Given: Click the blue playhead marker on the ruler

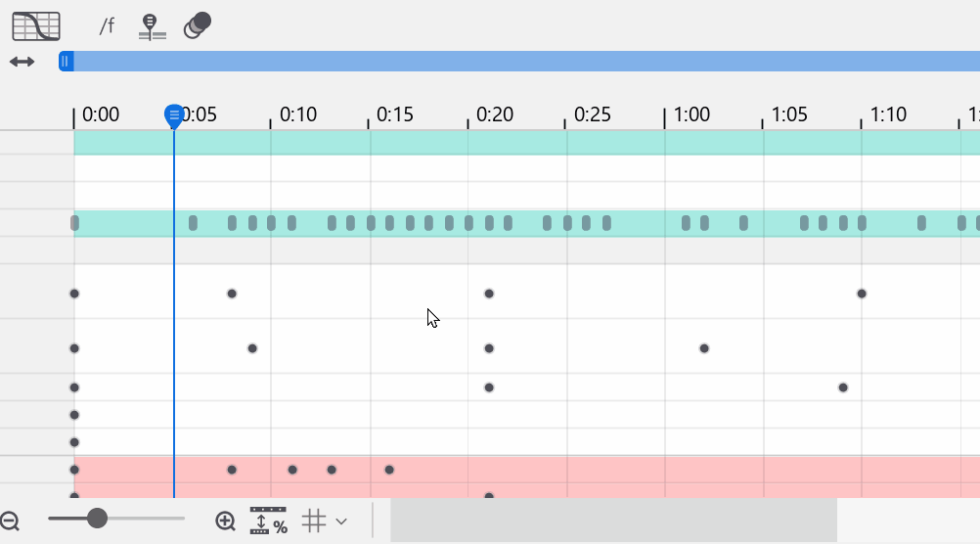Looking at the screenshot, I should 174,115.
